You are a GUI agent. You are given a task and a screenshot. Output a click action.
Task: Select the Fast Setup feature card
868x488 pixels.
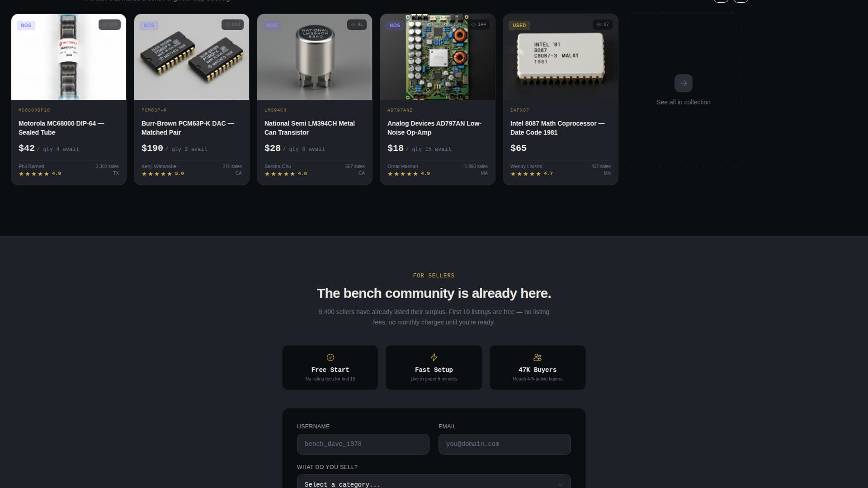point(434,367)
